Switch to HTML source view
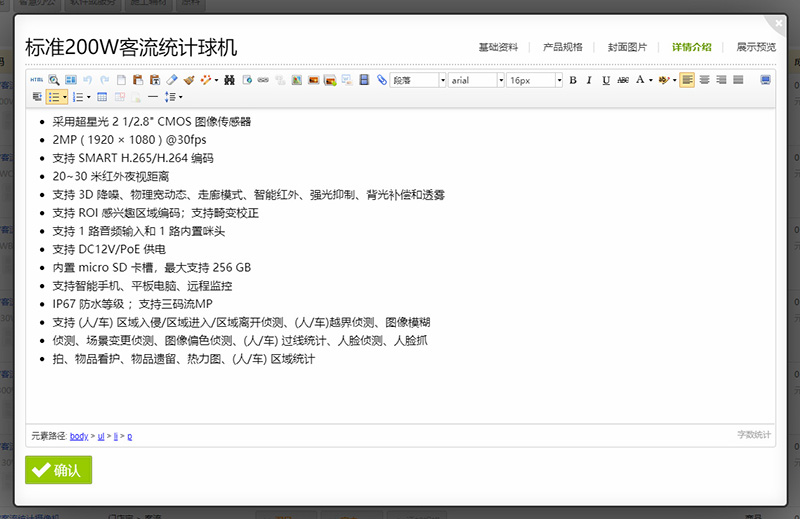Image resolution: width=800 pixels, height=519 pixels. (x=37, y=80)
